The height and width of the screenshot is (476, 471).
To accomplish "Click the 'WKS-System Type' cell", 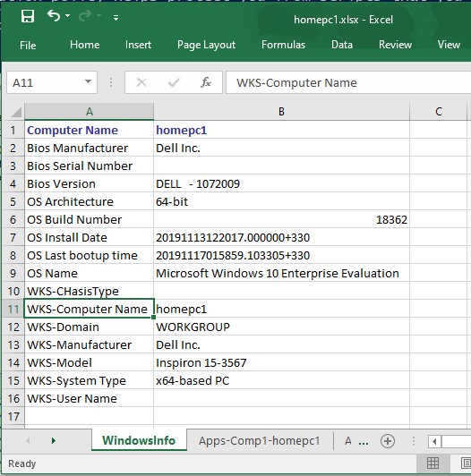I will (x=89, y=381).
